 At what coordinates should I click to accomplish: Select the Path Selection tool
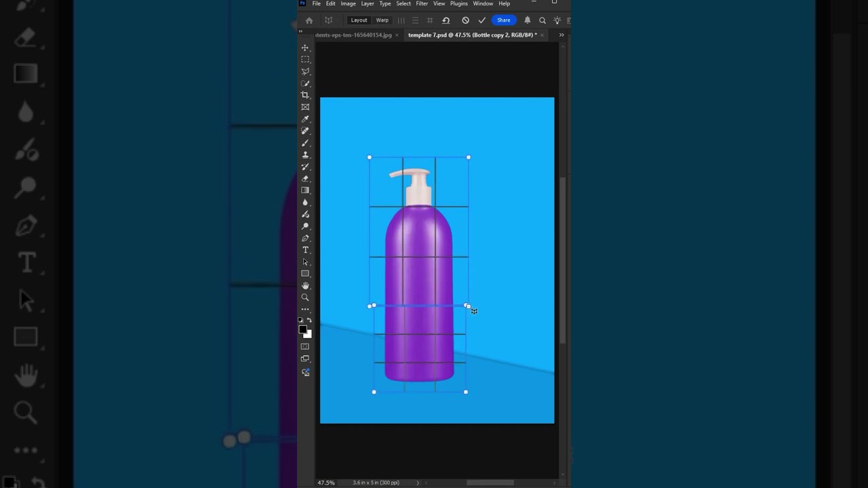coord(305,262)
